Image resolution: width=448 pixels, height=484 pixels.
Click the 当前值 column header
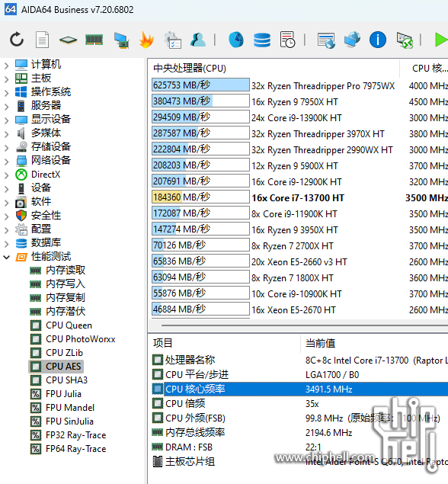pos(375,343)
